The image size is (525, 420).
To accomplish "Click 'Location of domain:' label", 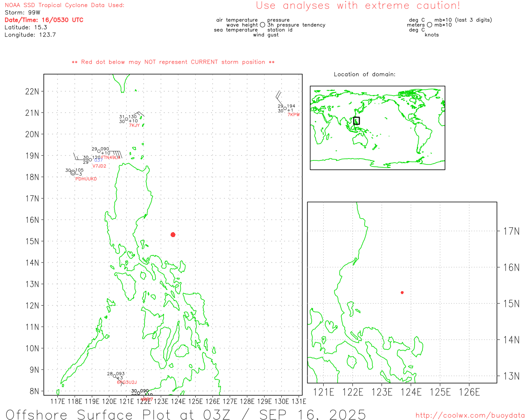I will click(365, 74).
